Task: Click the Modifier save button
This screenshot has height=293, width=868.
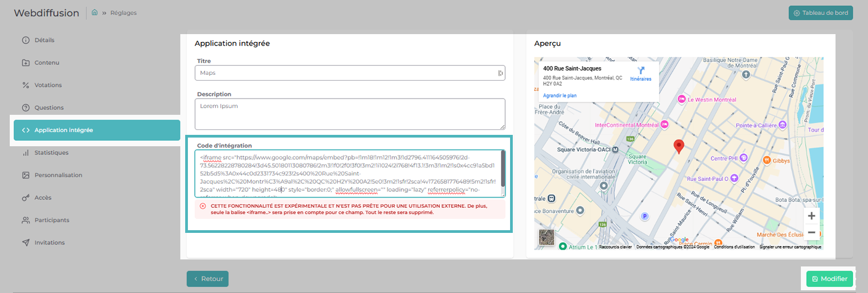Action: pyautogui.click(x=829, y=279)
